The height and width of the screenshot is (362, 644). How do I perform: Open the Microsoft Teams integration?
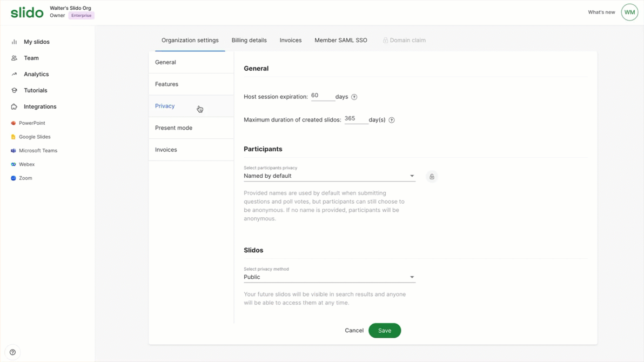pyautogui.click(x=38, y=151)
